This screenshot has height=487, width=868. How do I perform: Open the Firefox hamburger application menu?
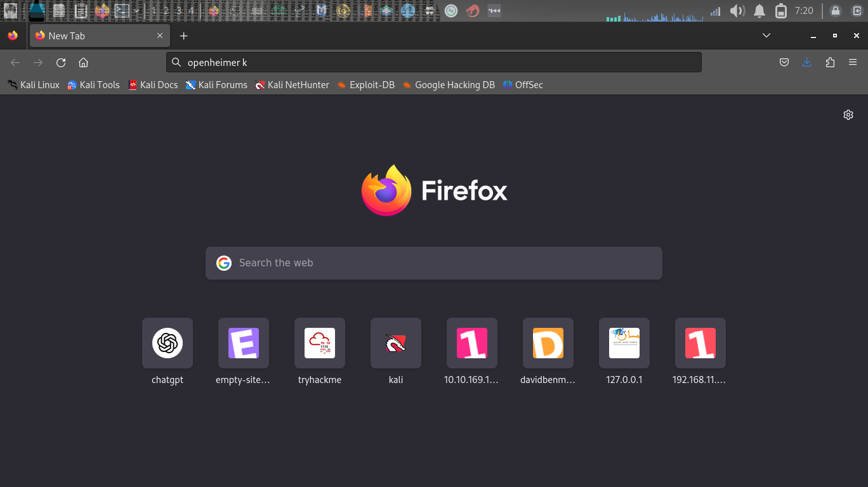(x=853, y=62)
